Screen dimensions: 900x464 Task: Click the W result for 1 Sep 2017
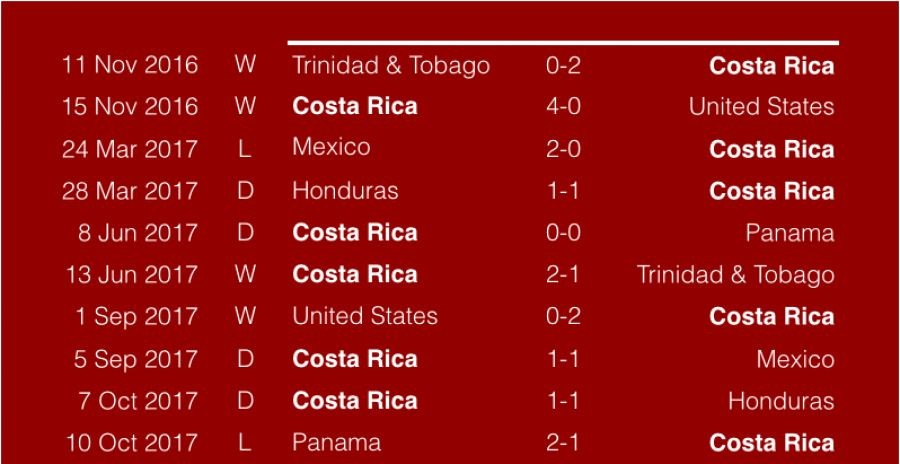pos(245,317)
